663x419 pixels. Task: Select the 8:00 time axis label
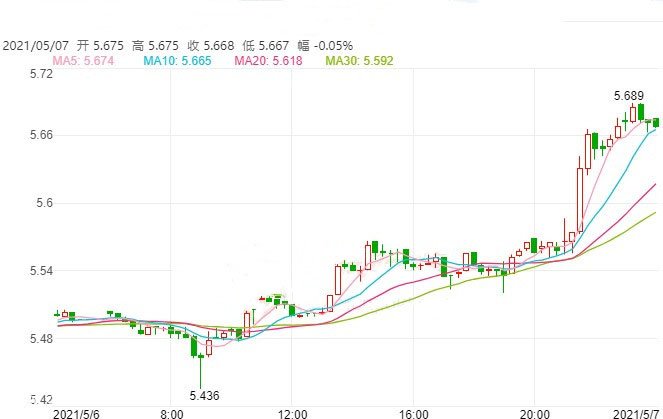click(172, 412)
